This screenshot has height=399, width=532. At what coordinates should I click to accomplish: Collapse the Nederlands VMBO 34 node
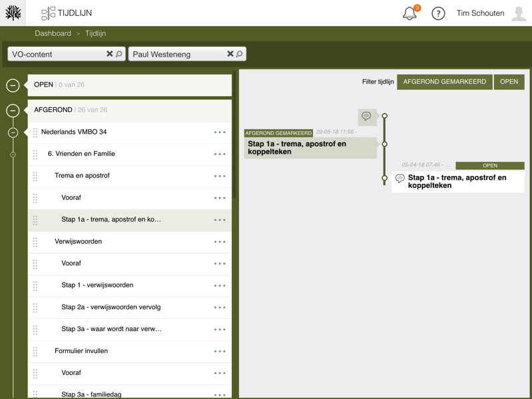(13, 133)
